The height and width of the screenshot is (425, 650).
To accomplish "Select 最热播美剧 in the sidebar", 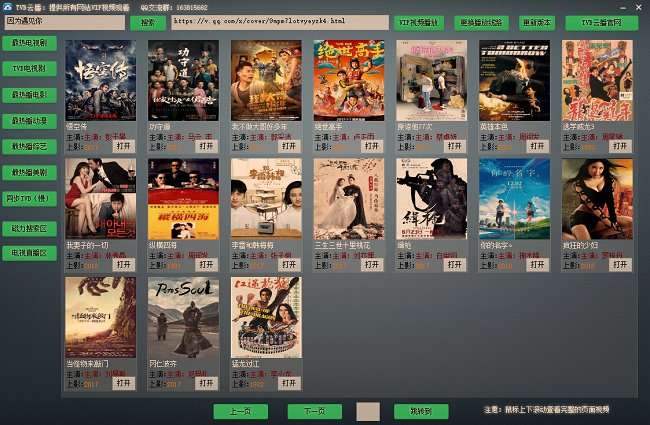I will (x=29, y=172).
